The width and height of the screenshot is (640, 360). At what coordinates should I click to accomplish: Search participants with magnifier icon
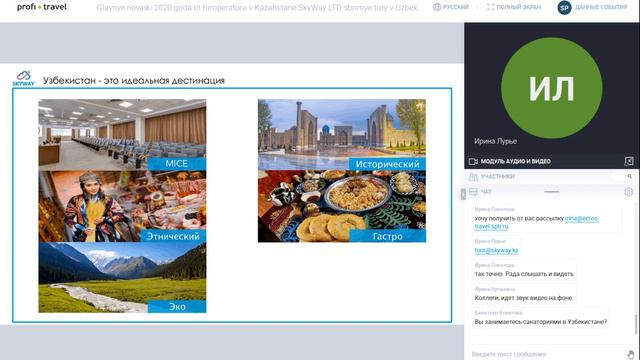[x=629, y=176]
